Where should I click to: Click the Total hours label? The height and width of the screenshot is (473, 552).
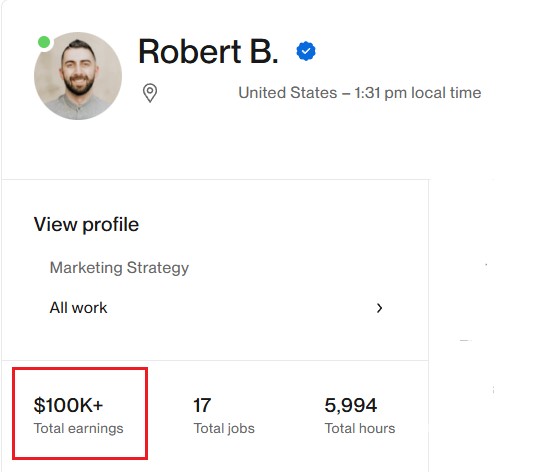pos(359,428)
